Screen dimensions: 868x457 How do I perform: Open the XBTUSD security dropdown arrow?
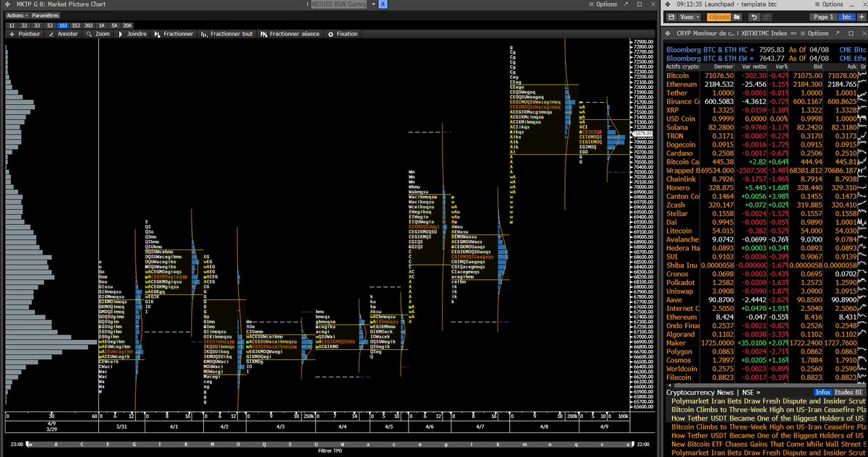pyautogui.click(x=373, y=4)
